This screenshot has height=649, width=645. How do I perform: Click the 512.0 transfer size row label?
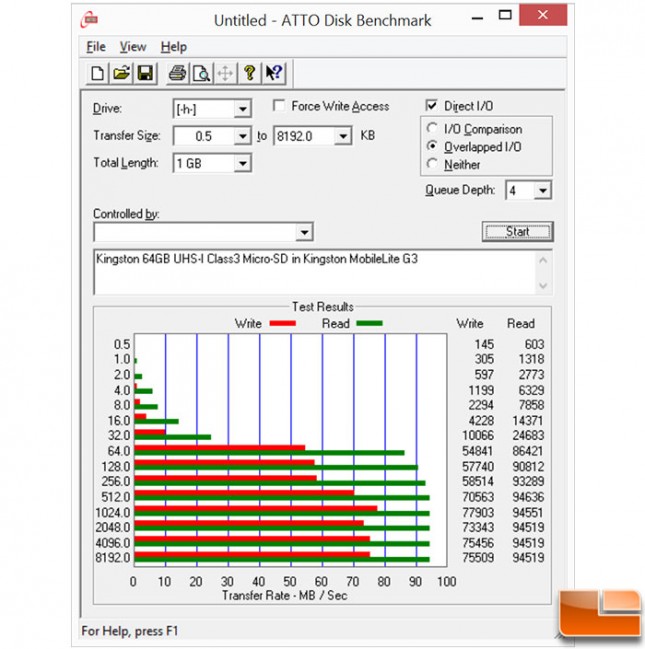(x=116, y=497)
